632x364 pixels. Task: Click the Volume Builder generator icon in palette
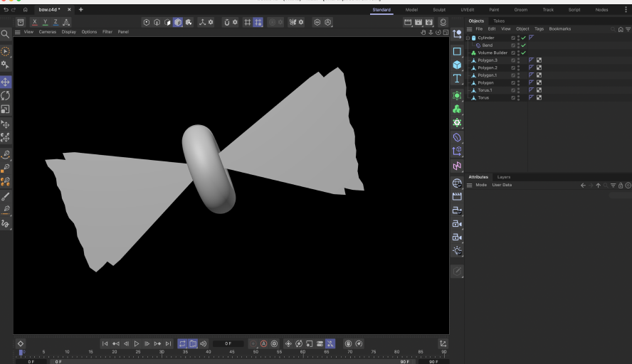tap(457, 109)
